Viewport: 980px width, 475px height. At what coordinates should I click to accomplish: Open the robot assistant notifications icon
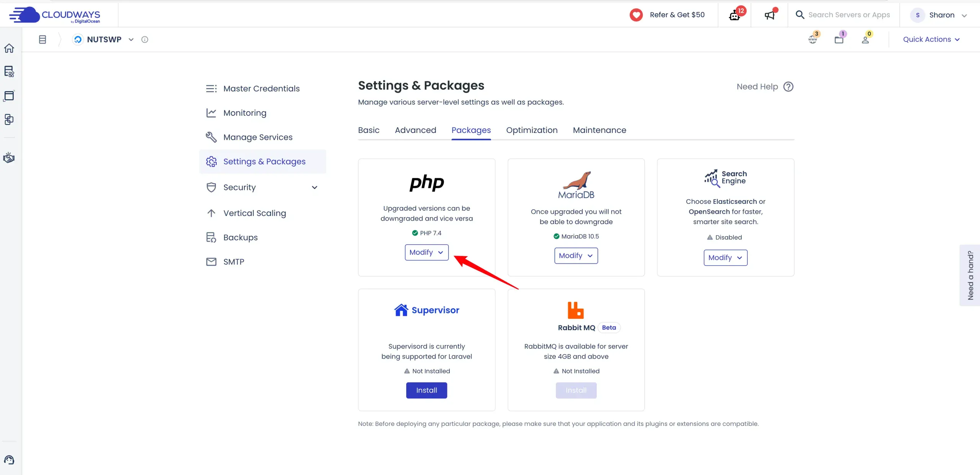click(x=735, y=15)
